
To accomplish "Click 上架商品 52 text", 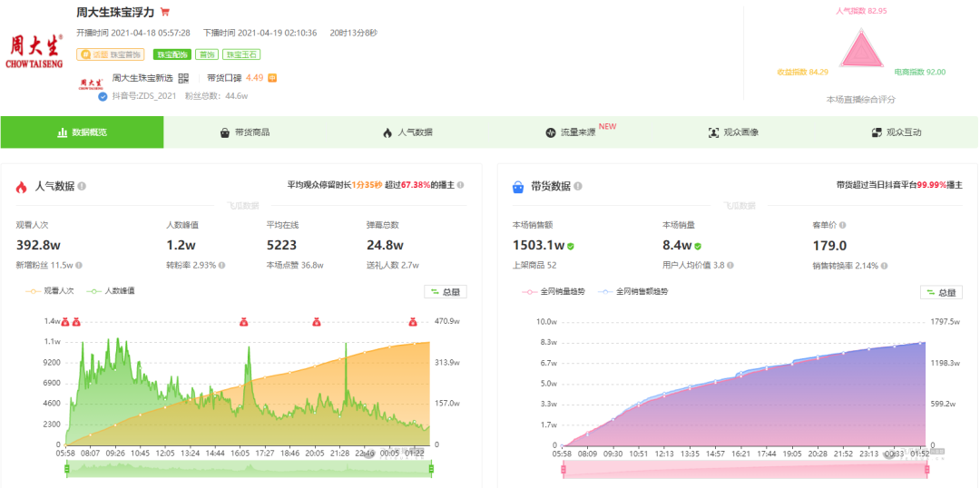I will (x=534, y=265).
